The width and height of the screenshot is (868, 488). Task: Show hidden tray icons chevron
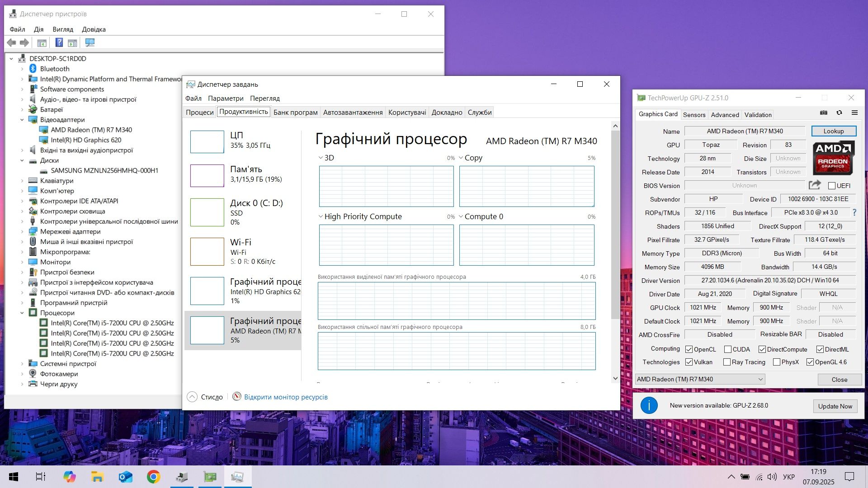pyautogui.click(x=731, y=477)
